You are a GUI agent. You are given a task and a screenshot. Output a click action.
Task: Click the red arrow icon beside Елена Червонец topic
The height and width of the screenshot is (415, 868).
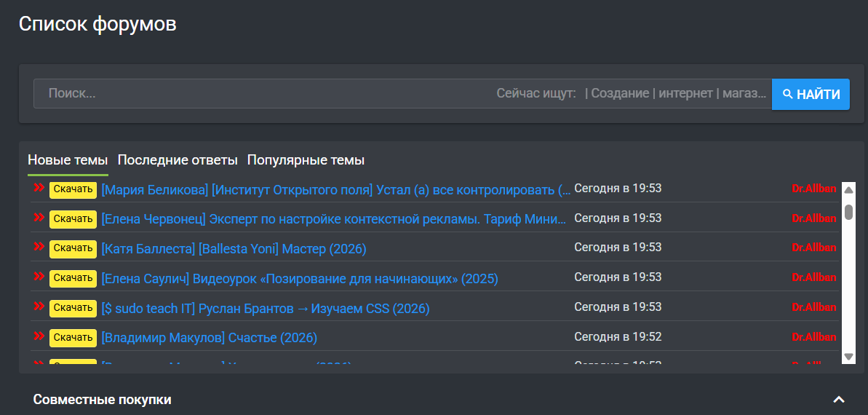[x=39, y=218]
